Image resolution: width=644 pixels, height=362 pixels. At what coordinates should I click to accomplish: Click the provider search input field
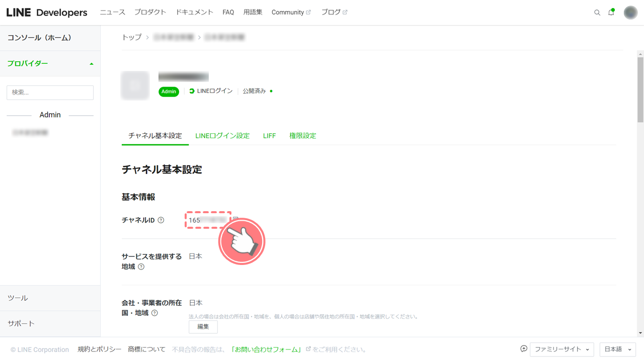[50, 93]
